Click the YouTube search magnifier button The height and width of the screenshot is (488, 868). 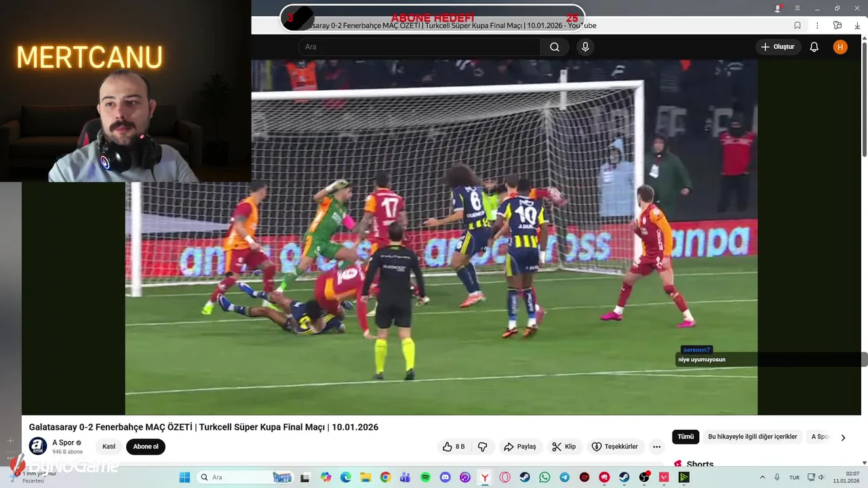[x=555, y=47]
